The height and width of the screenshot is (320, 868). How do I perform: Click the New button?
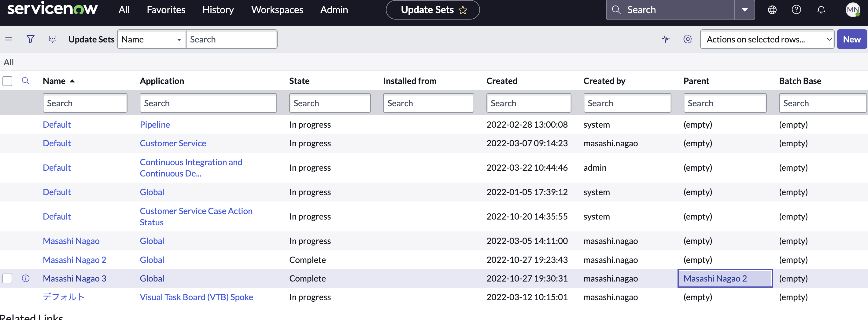click(x=851, y=39)
